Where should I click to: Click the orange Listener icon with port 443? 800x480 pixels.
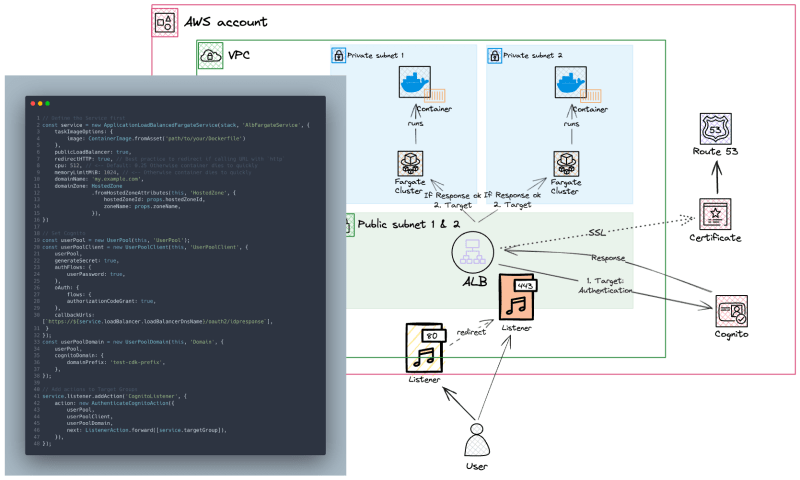516,298
